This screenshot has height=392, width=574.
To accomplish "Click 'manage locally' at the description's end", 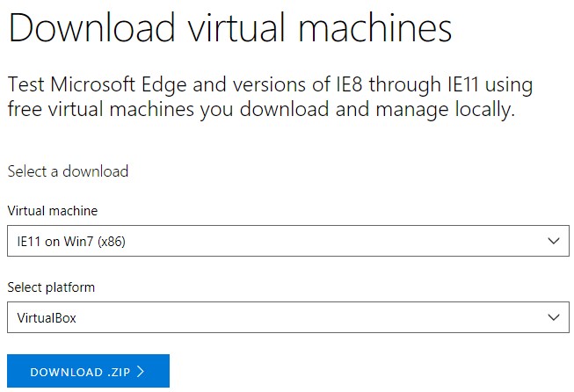I will click(x=450, y=111).
